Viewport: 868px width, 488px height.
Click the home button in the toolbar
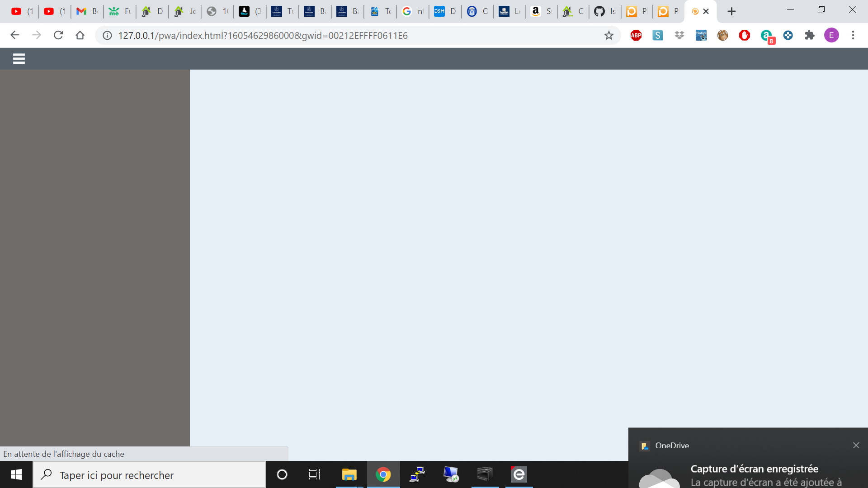tap(80, 35)
